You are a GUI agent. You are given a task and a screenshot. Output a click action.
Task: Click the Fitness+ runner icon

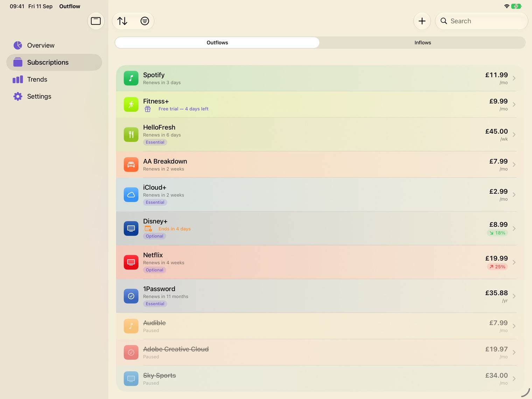point(131,104)
